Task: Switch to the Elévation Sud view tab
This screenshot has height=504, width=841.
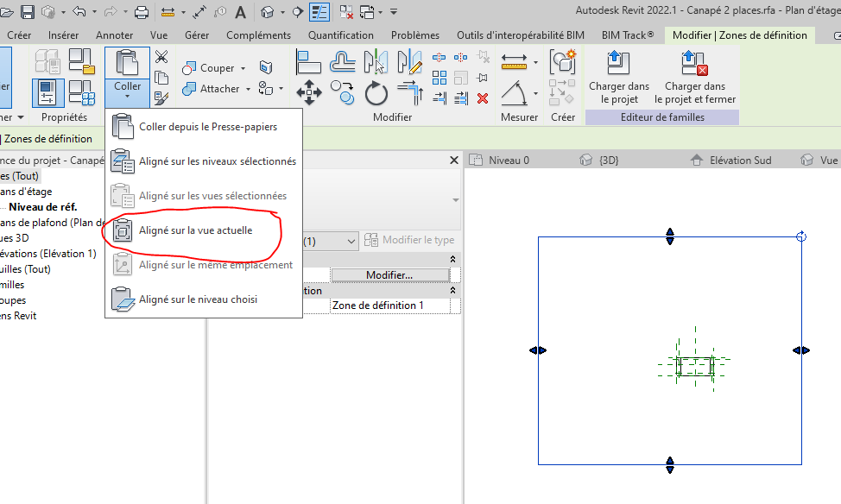Action: pyautogui.click(x=739, y=161)
